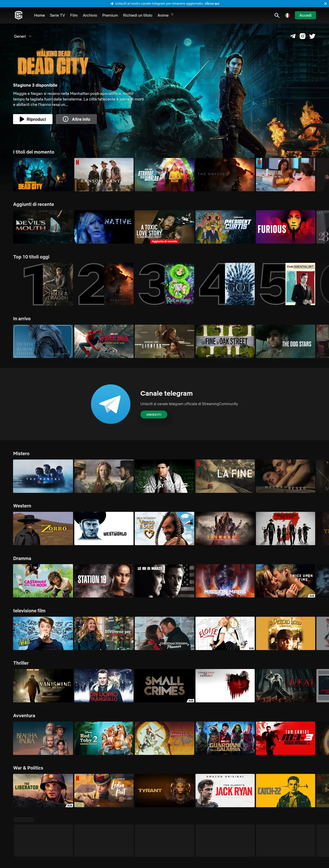Open the search magnifier icon
The image size is (329, 868).
pyautogui.click(x=277, y=15)
